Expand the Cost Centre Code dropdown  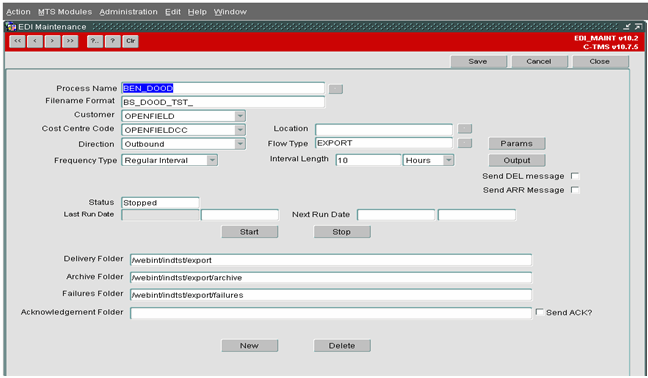[x=240, y=130]
